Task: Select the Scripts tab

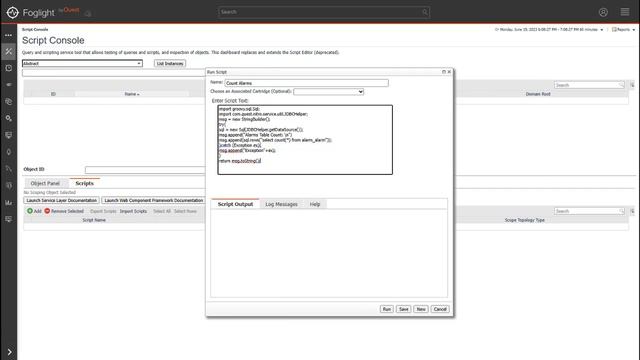Action: [x=84, y=183]
